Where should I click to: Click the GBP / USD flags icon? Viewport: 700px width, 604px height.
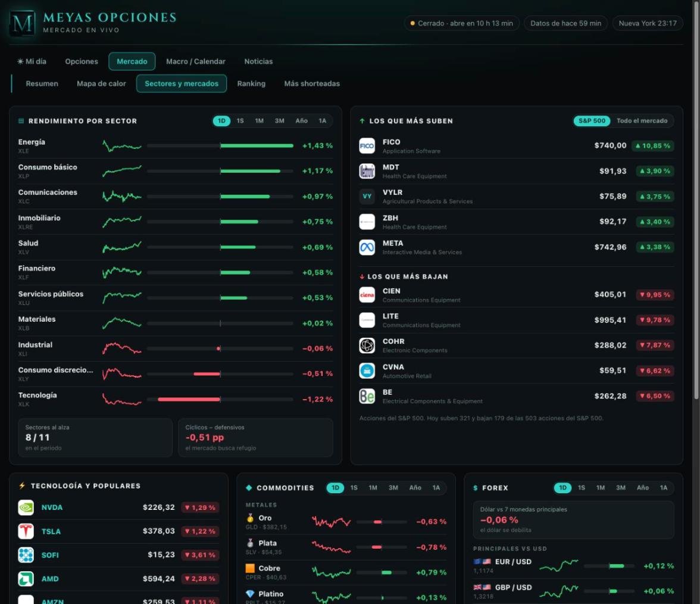482,587
